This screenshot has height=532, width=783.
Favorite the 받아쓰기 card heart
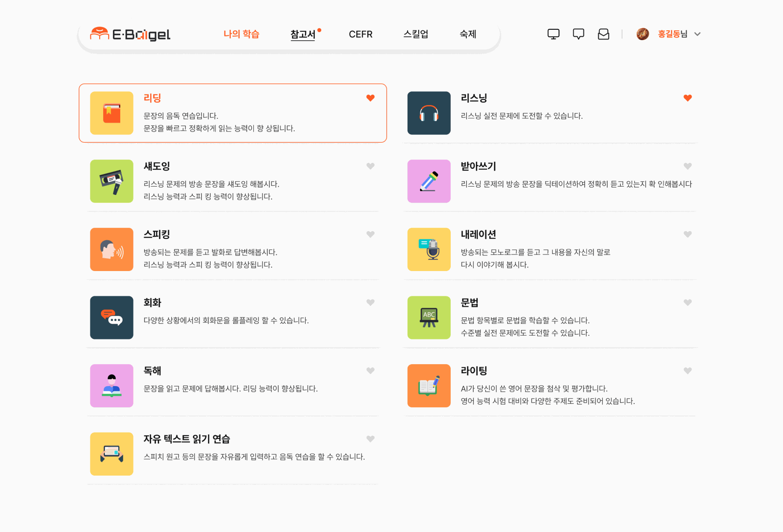687,166
